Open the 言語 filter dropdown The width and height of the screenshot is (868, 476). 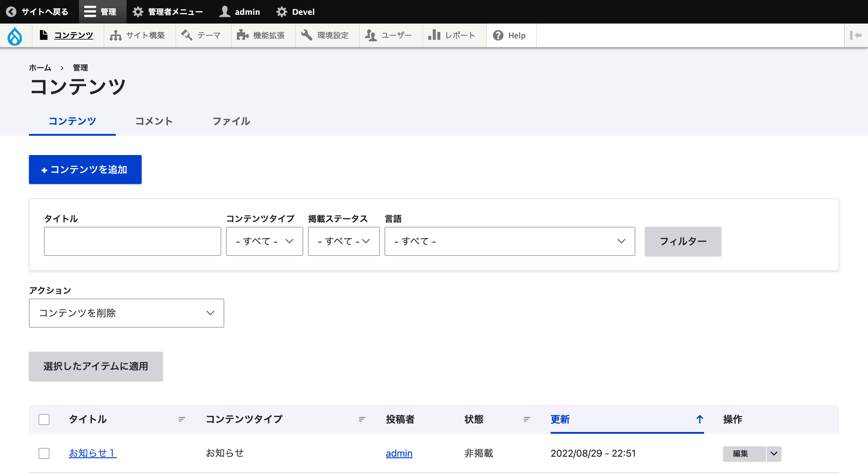click(509, 241)
